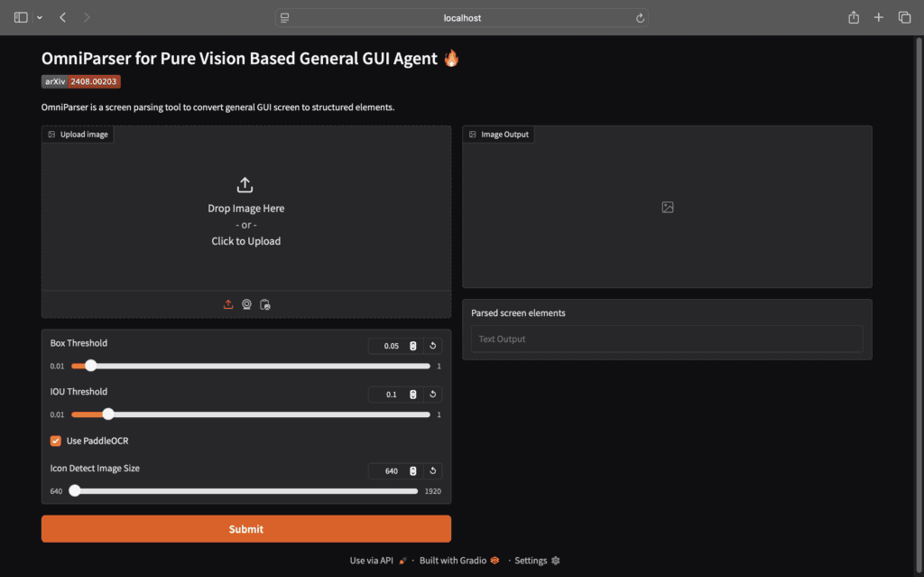Reset the IOU Threshold value
The image size is (924, 577).
coord(432,394)
